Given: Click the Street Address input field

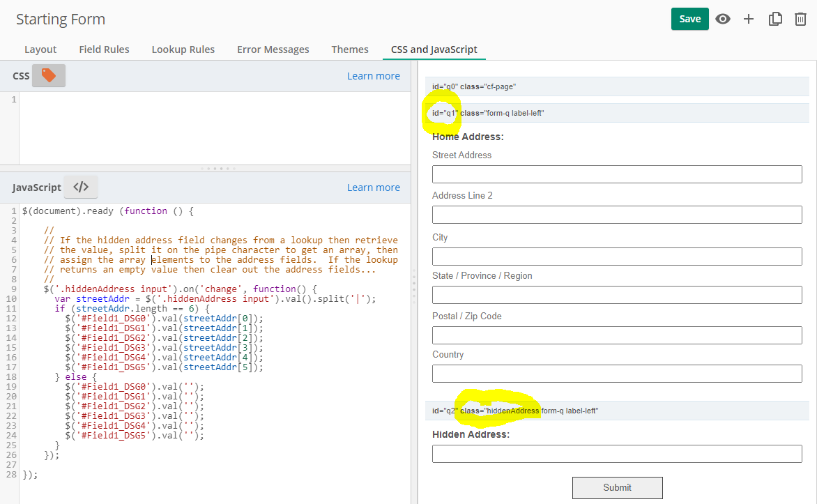Looking at the screenshot, I should pos(617,174).
